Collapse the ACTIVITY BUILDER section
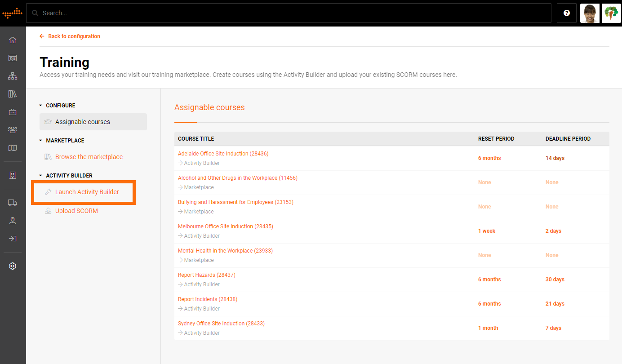622x364 pixels. click(x=66, y=176)
